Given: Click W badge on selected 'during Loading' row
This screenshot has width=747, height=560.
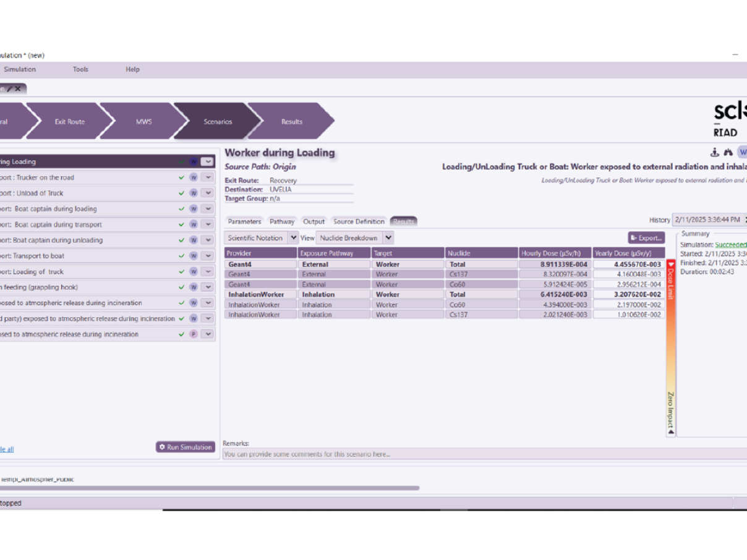Looking at the screenshot, I should pos(194,162).
